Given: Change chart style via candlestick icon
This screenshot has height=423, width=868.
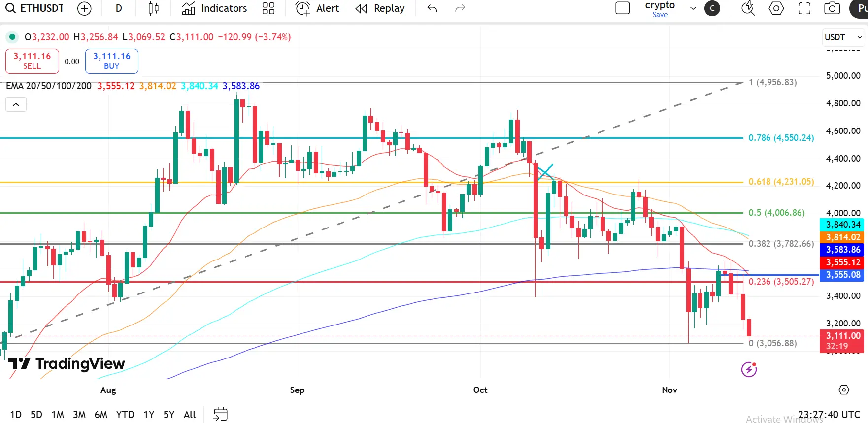Looking at the screenshot, I should click(x=154, y=8).
